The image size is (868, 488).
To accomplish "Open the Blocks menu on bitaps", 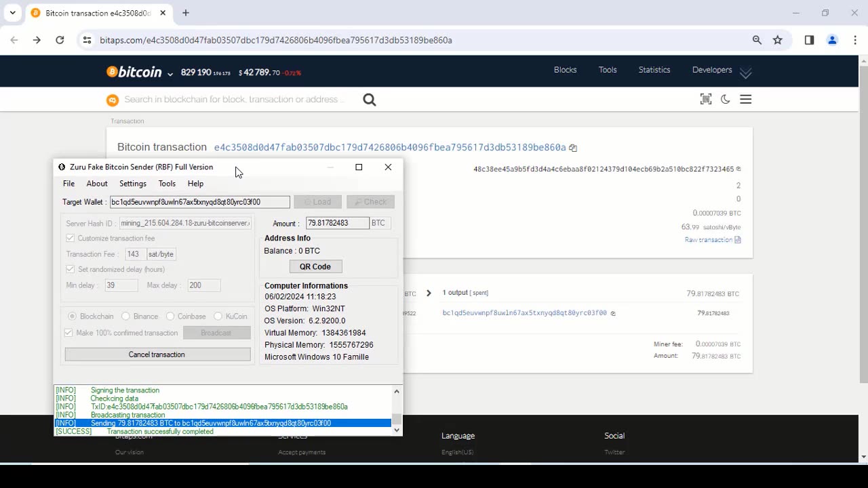I will coord(565,70).
